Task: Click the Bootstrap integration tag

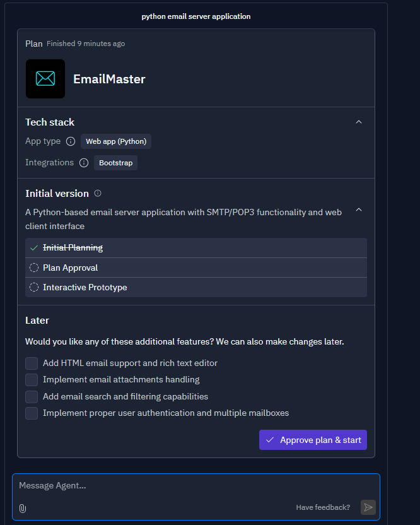Action: coord(115,163)
